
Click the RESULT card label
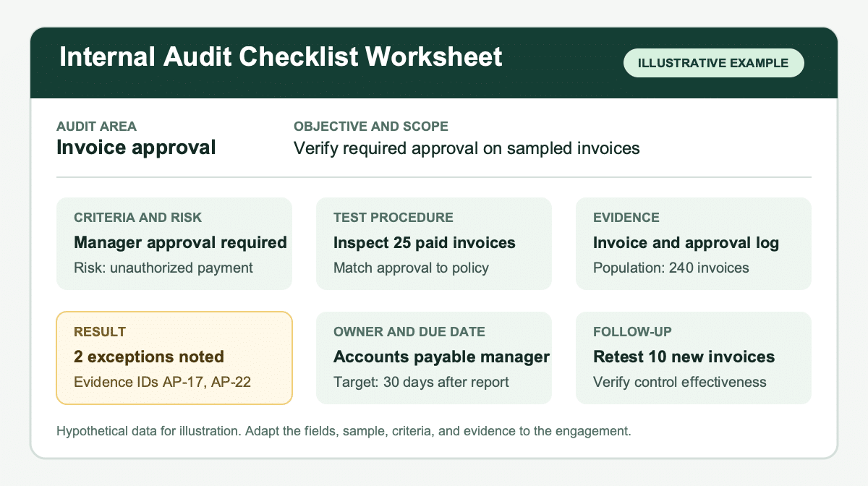[x=100, y=332]
